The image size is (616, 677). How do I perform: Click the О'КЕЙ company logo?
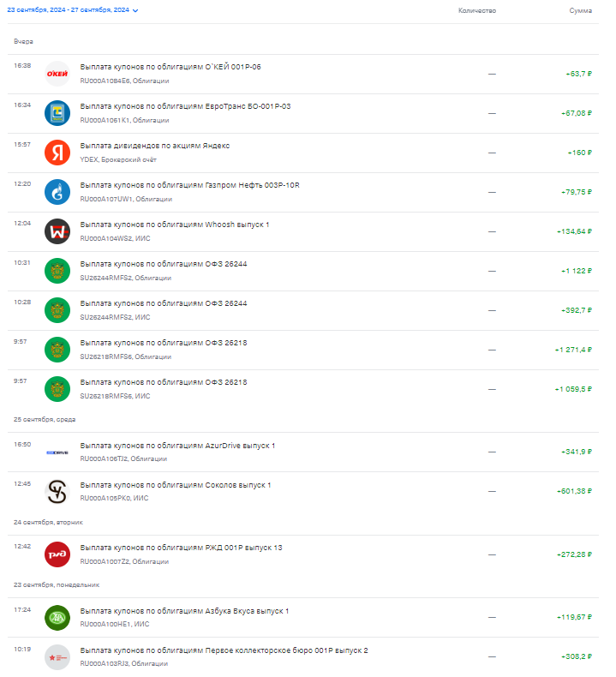tap(57, 74)
